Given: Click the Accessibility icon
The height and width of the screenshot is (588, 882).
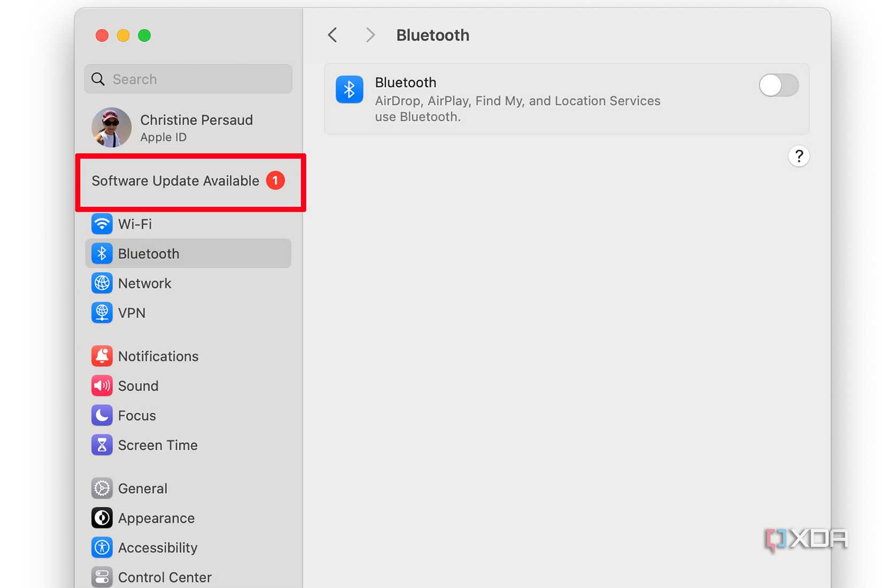Looking at the screenshot, I should point(102,548).
